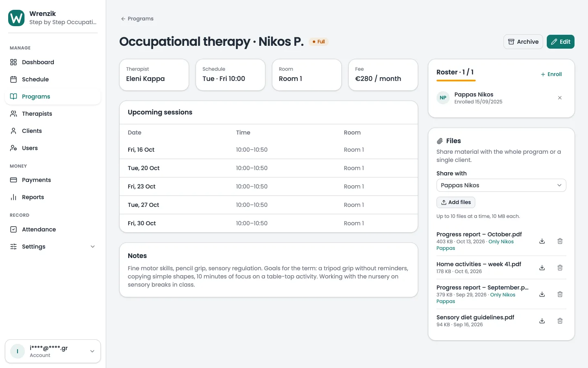The width and height of the screenshot is (588, 368).
Task: Expand the Settings chevron
Action: (93, 247)
